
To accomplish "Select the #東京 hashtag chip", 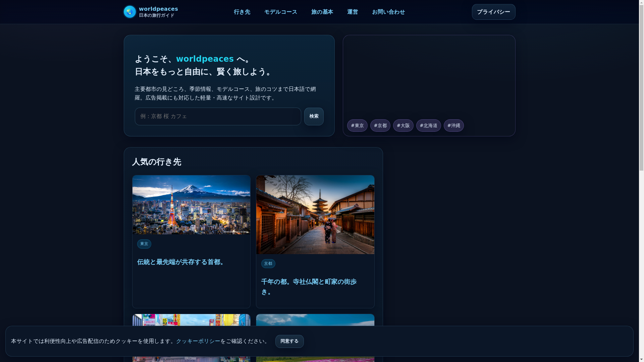I will tap(357, 126).
